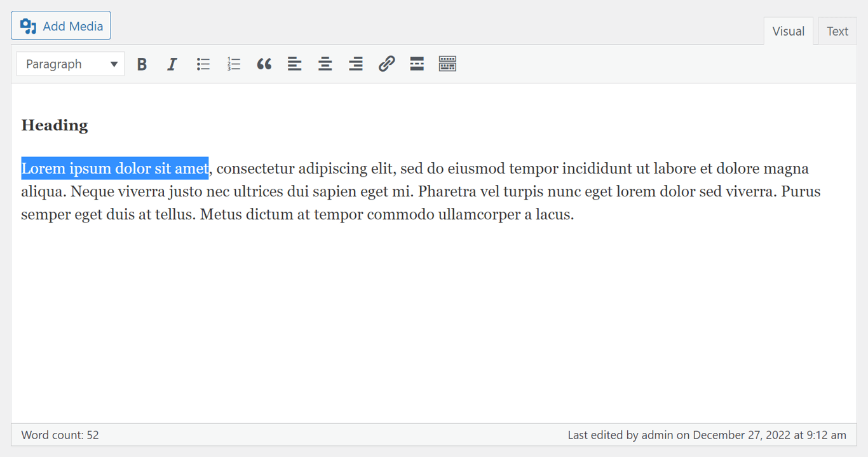Create a numbered list
The width and height of the screenshot is (868, 457).
pyautogui.click(x=233, y=64)
